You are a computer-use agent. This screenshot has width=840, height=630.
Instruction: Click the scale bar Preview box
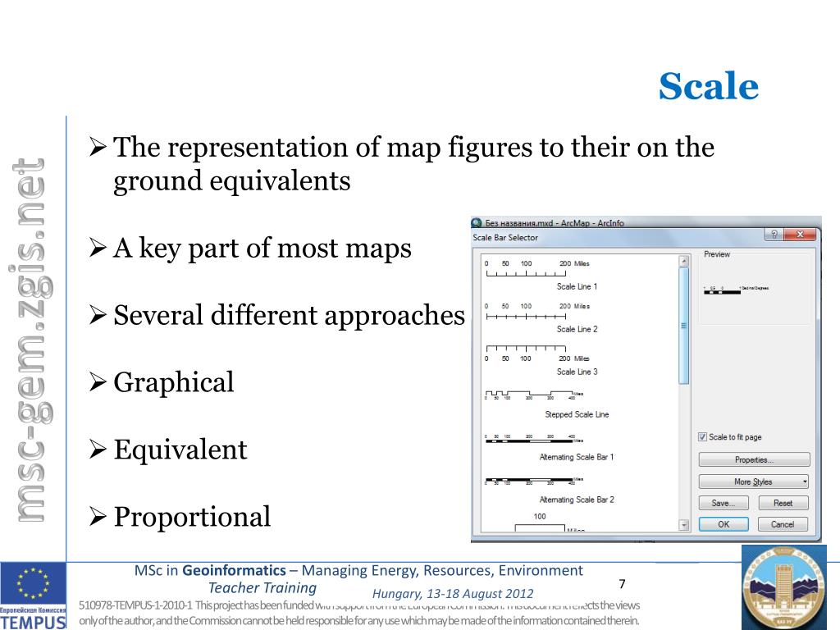(755, 290)
